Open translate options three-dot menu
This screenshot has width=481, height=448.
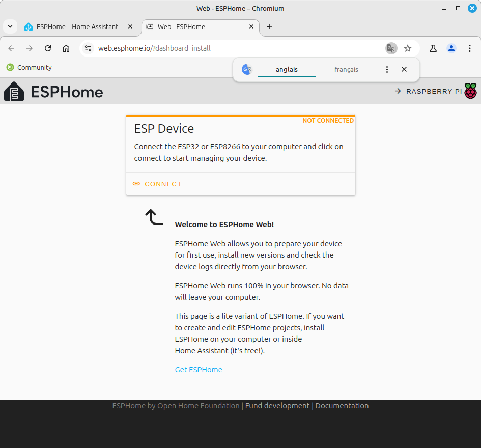(x=387, y=69)
